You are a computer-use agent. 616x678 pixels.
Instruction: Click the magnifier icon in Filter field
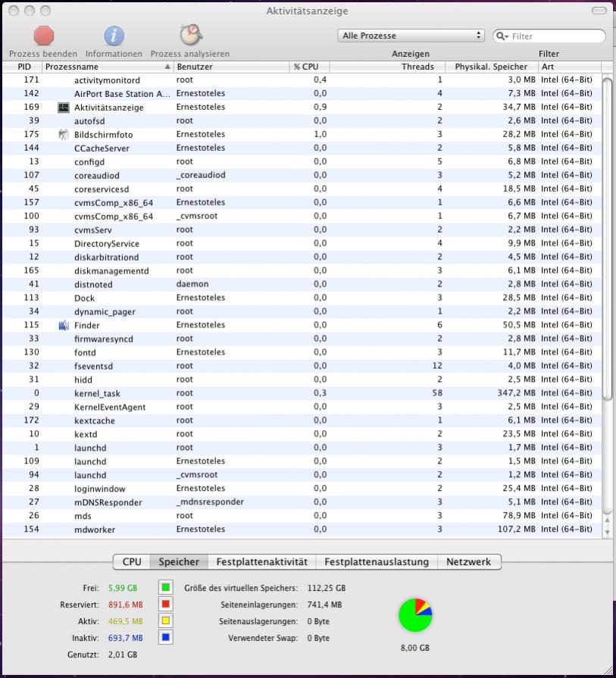tap(502, 36)
